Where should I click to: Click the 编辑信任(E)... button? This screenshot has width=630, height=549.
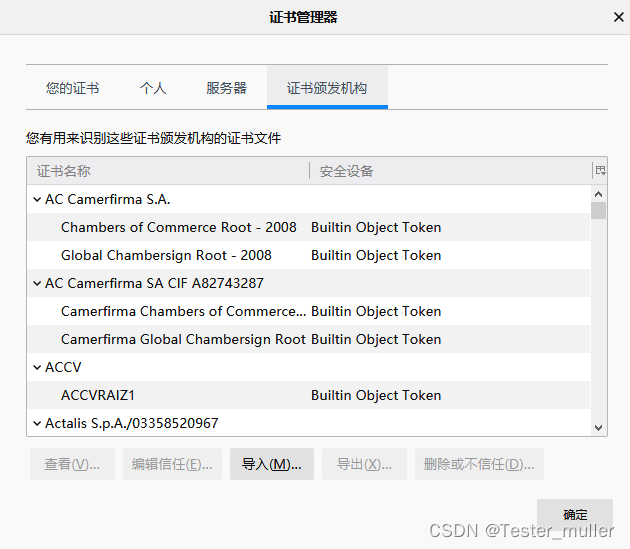[x=172, y=464]
